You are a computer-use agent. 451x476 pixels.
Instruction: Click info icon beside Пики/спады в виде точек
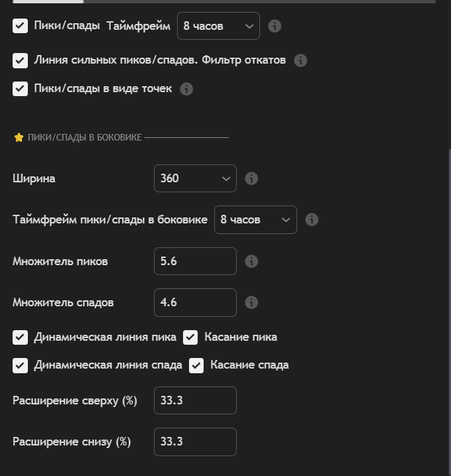pos(186,89)
